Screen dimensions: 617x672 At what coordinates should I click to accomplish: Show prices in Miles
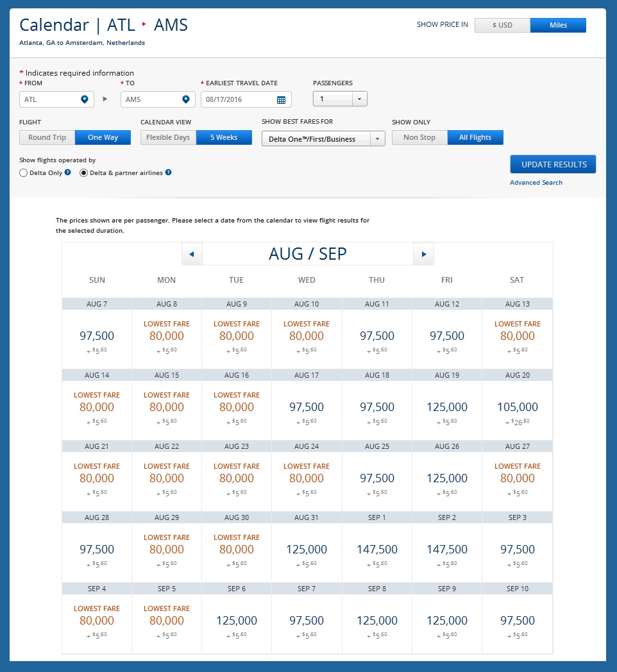[558, 25]
